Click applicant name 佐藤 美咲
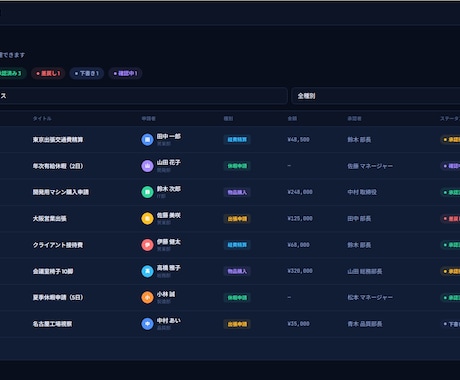This screenshot has height=380, width=460. [169, 215]
